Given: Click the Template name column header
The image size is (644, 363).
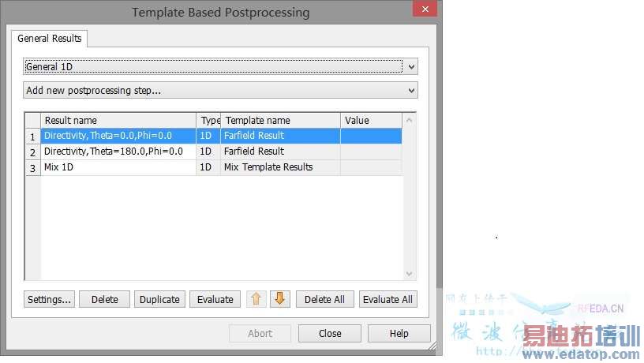Looking at the screenshot, I should (x=280, y=121).
